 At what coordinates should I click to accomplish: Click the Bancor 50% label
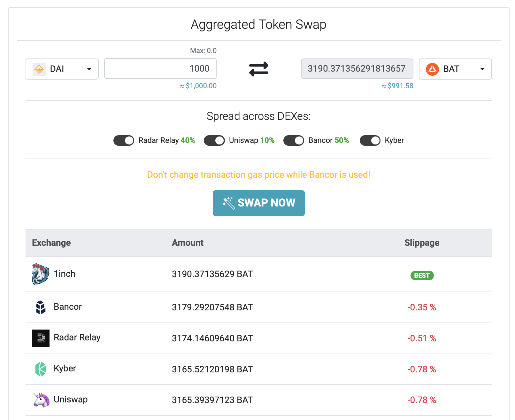(329, 140)
